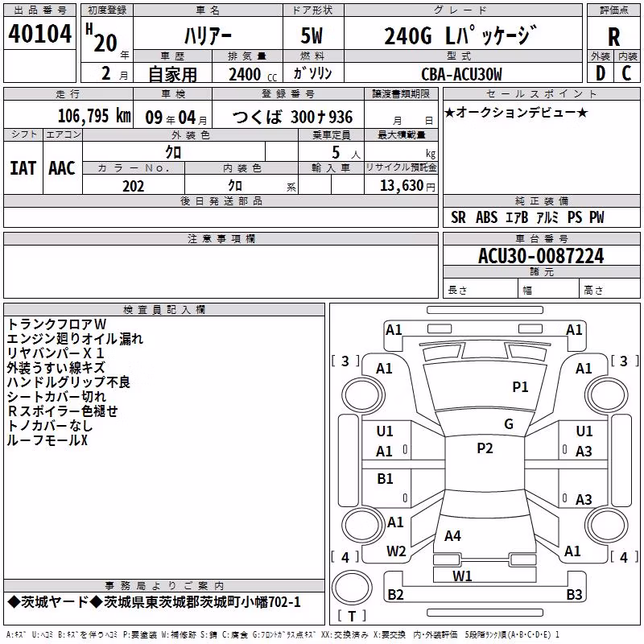Viewport: 644px width, 644px height.
Task: Click the 後日発送部品 section header
Action: click(x=221, y=200)
